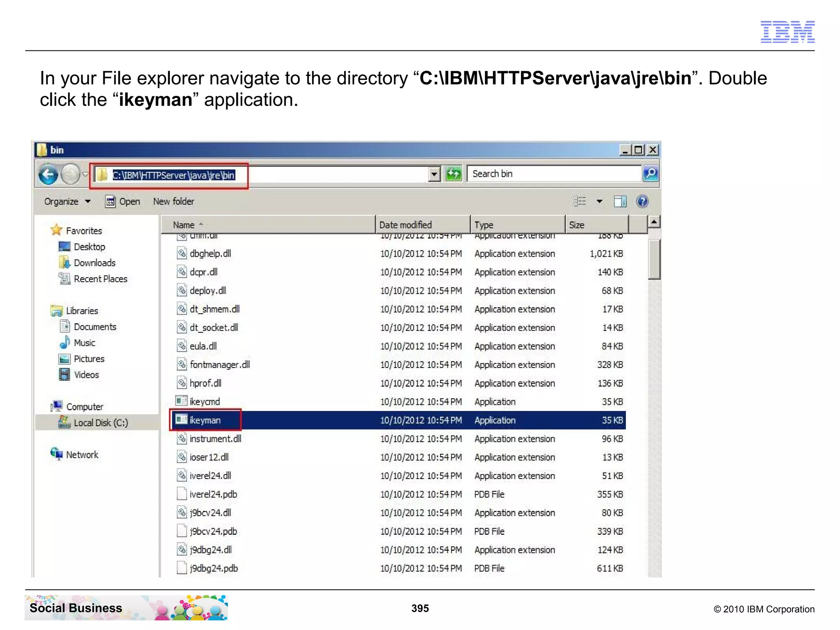Click the Change your view icon
The width and height of the screenshot is (840, 630).
coord(580,201)
